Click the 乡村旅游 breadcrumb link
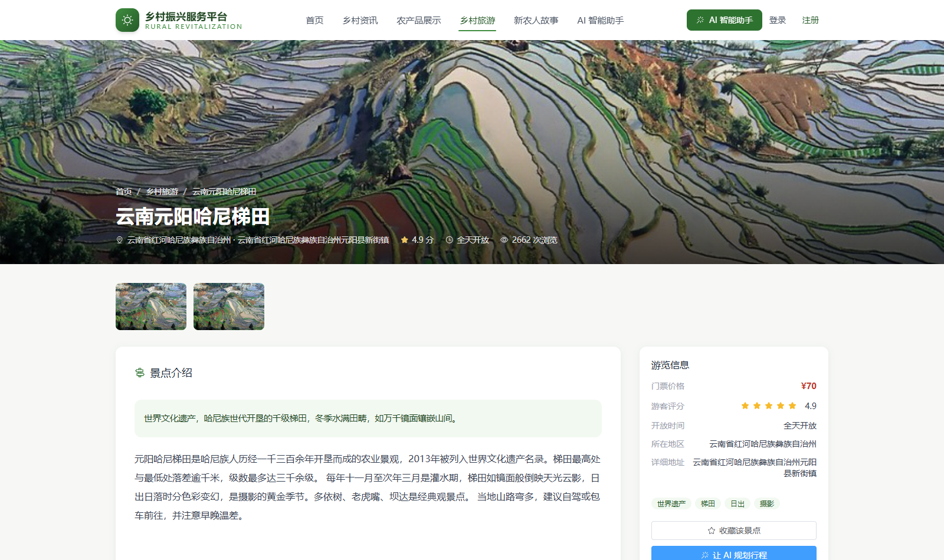Image resolution: width=944 pixels, height=560 pixels. click(162, 192)
